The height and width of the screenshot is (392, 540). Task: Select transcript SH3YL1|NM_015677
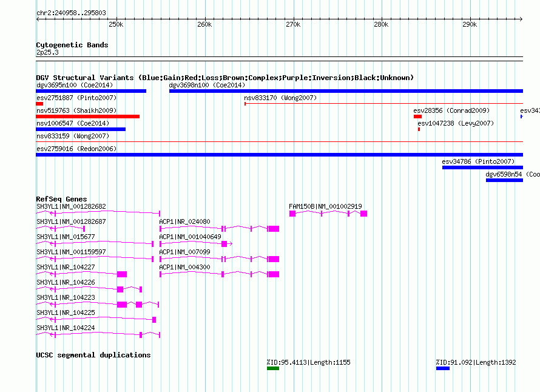[x=66, y=237]
